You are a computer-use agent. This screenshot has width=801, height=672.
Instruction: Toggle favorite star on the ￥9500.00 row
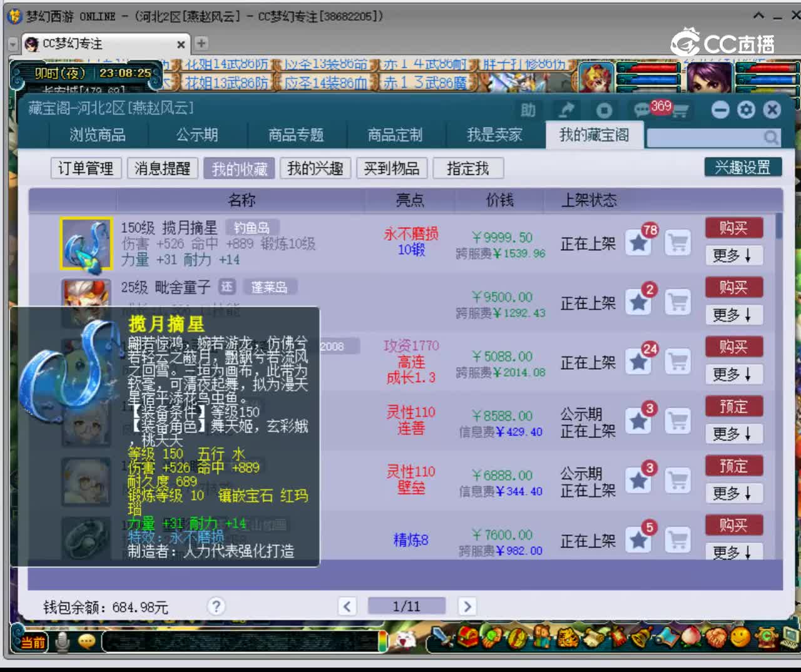(x=639, y=302)
